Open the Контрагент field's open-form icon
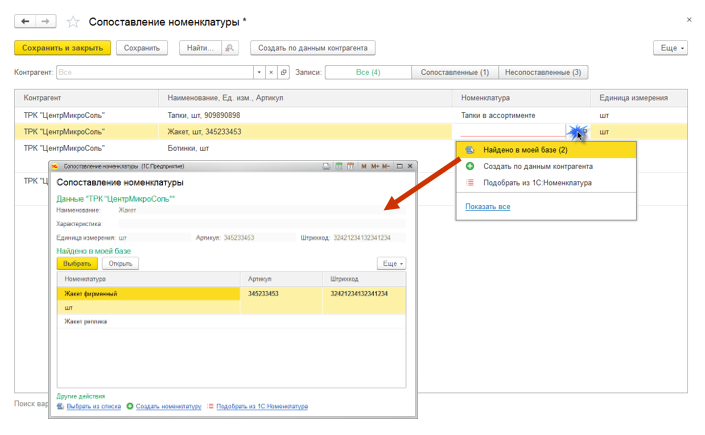Viewport: 705px width, 435px height. tap(283, 72)
